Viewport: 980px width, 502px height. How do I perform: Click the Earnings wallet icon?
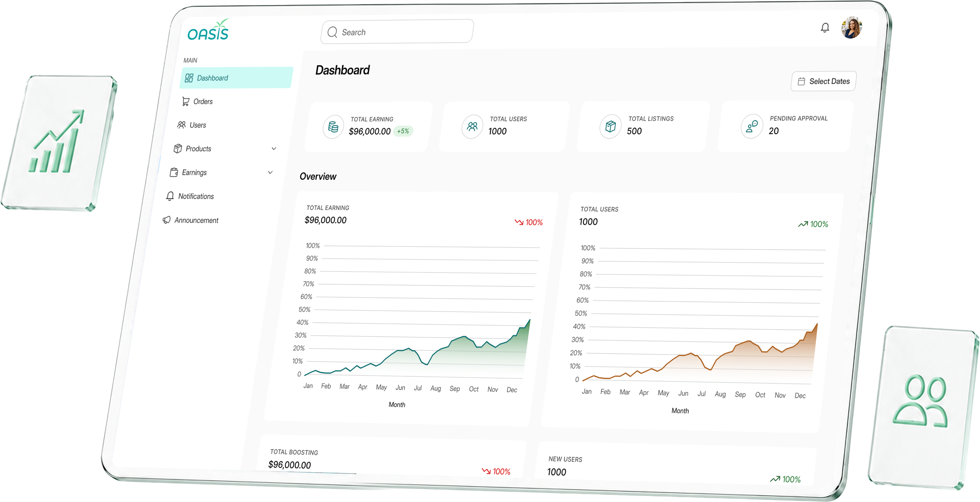tap(174, 172)
